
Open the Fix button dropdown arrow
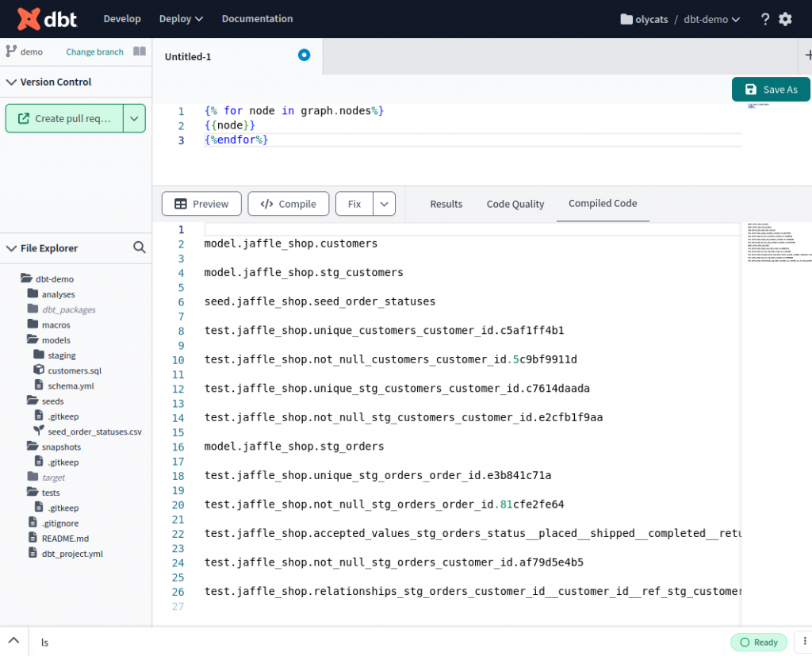pyautogui.click(x=385, y=204)
